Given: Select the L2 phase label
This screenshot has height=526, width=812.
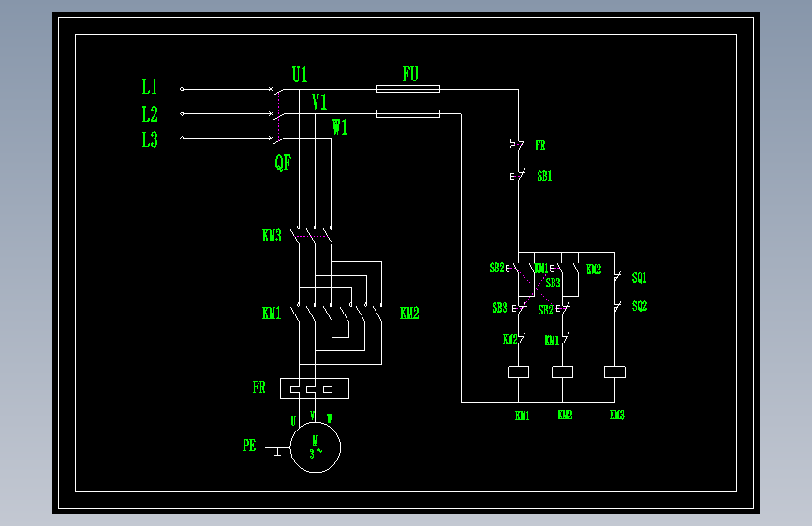Looking at the screenshot, I should tap(150, 114).
